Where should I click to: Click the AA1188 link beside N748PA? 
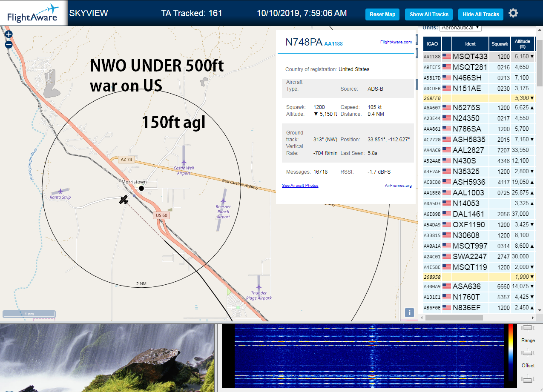333,43
